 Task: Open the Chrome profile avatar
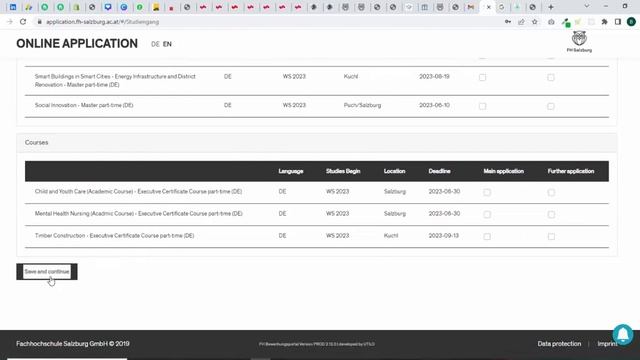pos(631,22)
